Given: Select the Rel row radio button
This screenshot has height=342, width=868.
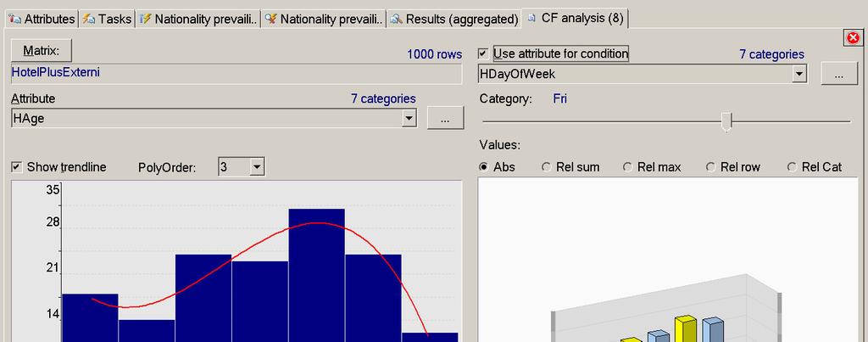Looking at the screenshot, I should 711,167.
